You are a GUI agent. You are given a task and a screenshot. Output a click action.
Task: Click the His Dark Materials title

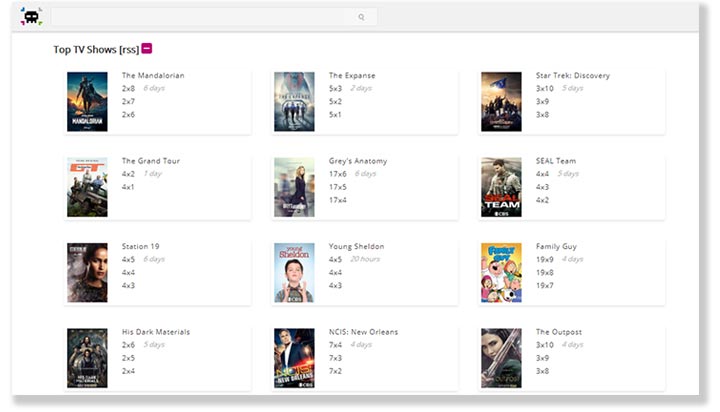point(155,332)
